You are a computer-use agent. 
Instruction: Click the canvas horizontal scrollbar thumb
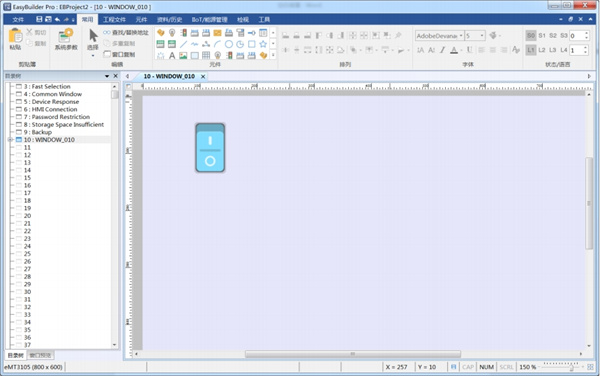[x=353, y=354]
